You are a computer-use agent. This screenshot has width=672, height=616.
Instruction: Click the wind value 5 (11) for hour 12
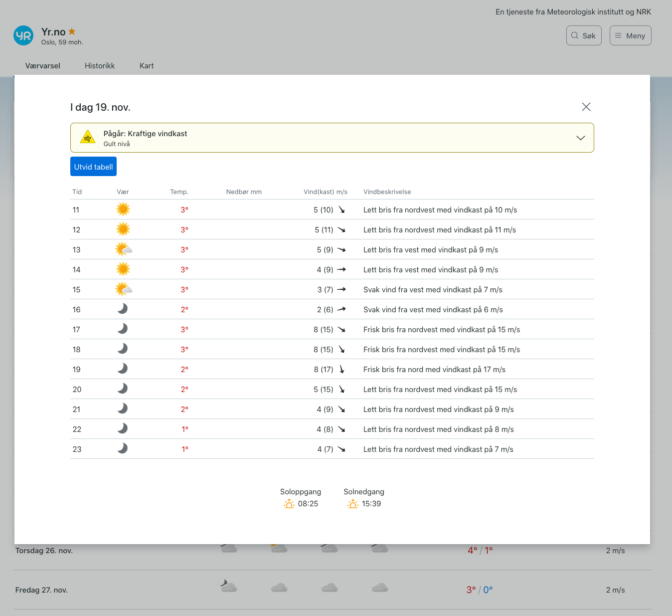[324, 230]
